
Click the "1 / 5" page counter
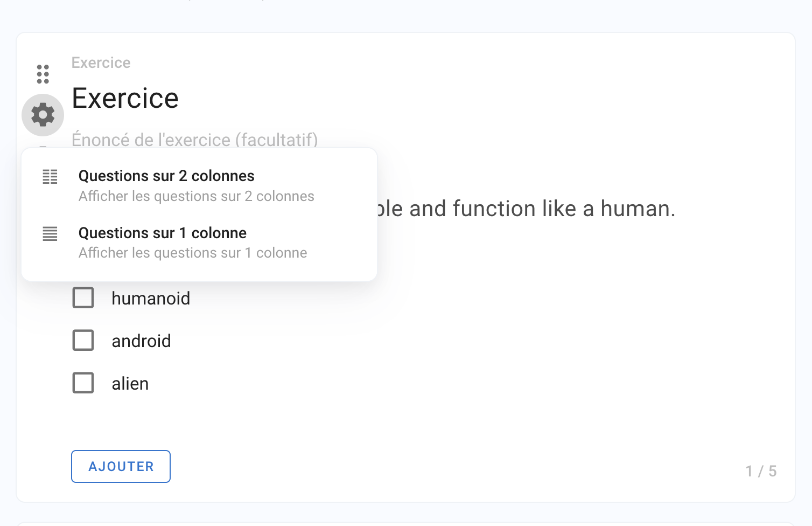click(x=761, y=472)
